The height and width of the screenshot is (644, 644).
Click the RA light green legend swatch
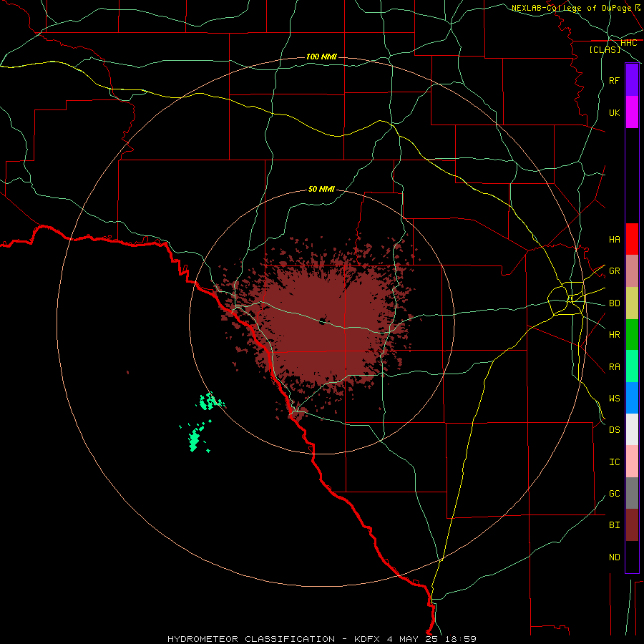[x=632, y=366]
